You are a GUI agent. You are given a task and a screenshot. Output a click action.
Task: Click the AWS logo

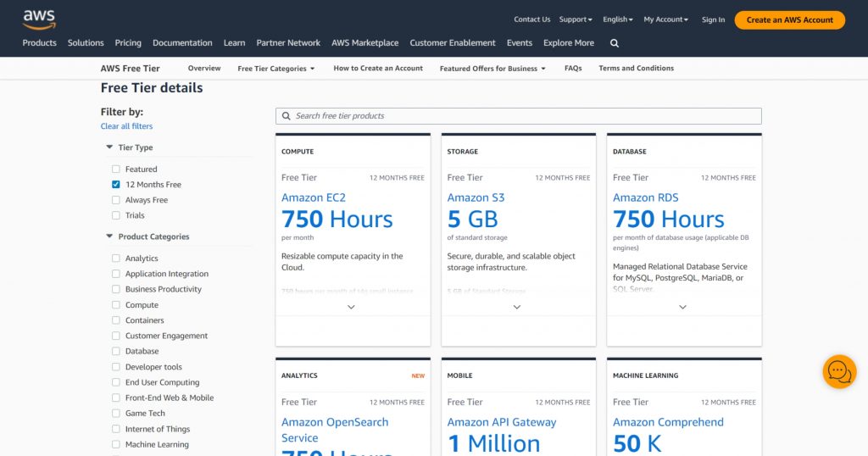(39, 20)
